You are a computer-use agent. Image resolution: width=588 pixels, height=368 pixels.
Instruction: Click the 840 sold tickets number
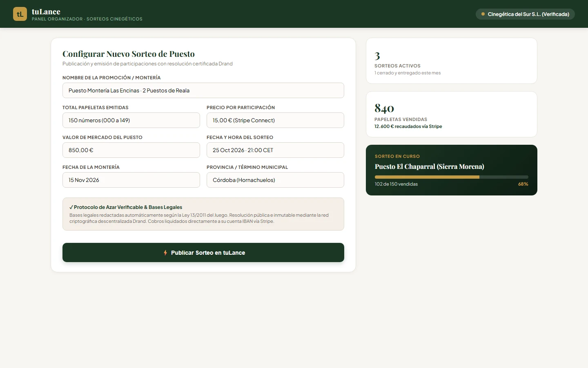[x=384, y=108]
